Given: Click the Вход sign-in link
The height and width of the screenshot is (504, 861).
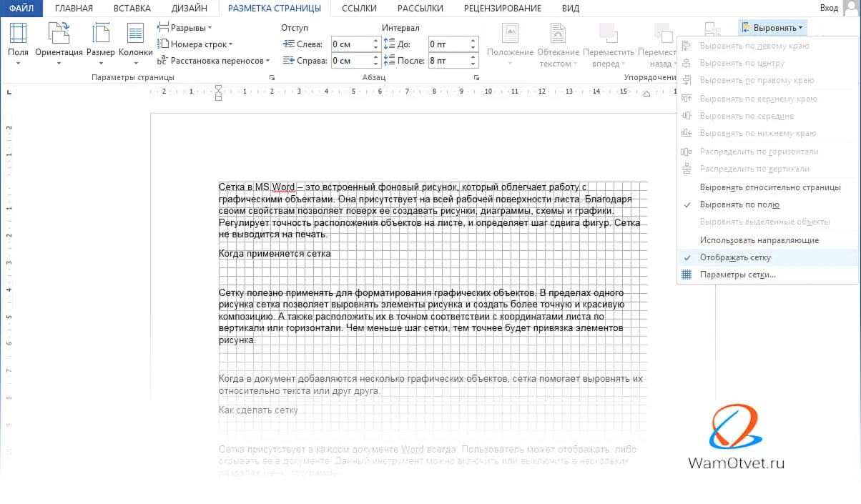Looking at the screenshot, I should pyautogui.click(x=829, y=8).
